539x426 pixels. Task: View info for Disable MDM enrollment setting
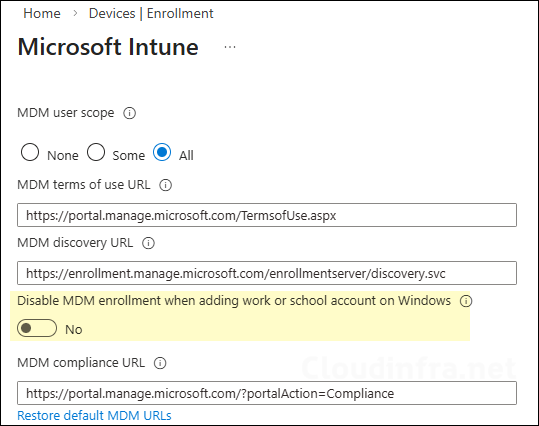[466, 301]
